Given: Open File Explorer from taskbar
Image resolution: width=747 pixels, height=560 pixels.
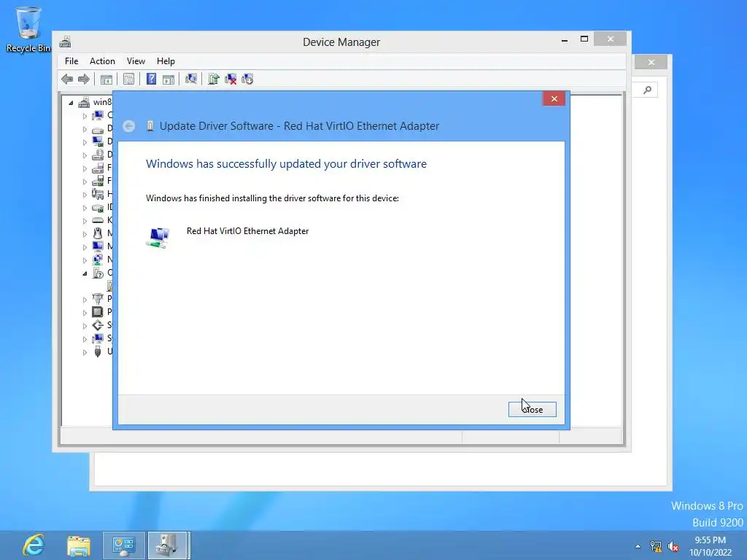Looking at the screenshot, I should point(79,545).
